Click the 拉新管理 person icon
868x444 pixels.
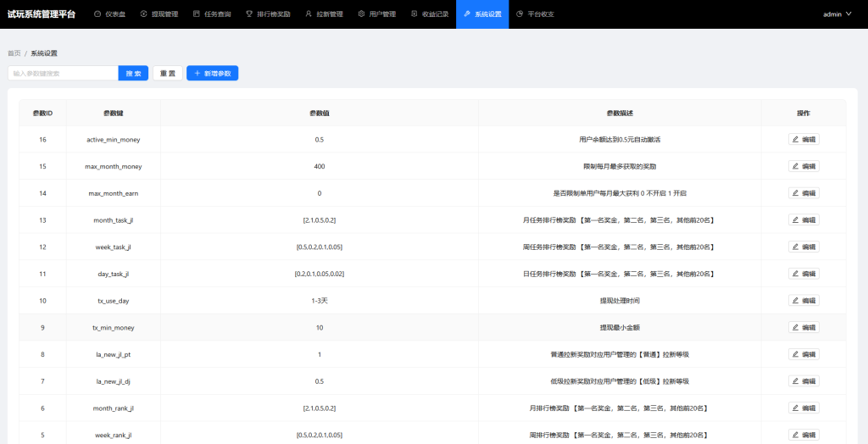(309, 14)
